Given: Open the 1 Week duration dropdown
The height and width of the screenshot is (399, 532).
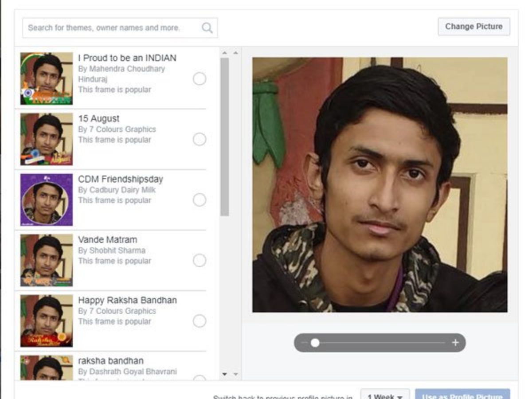Looking at the screenshot, I should [x=385, y=395].
